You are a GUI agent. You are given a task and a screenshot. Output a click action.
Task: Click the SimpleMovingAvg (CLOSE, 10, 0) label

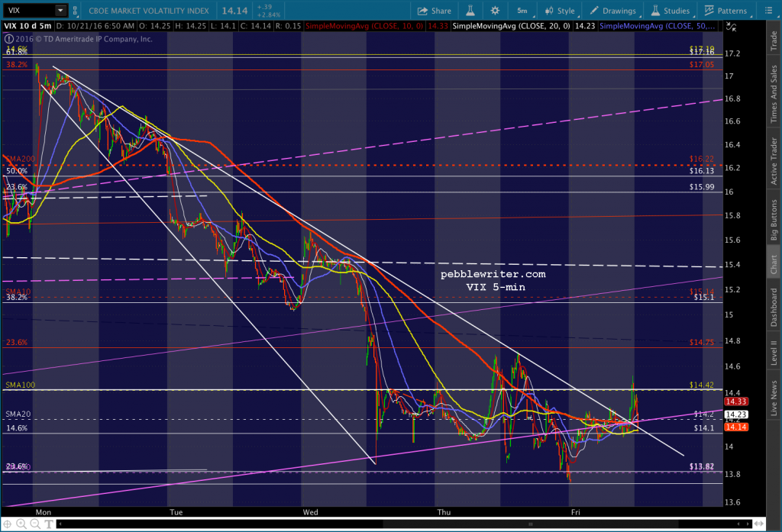click(364, 26)
